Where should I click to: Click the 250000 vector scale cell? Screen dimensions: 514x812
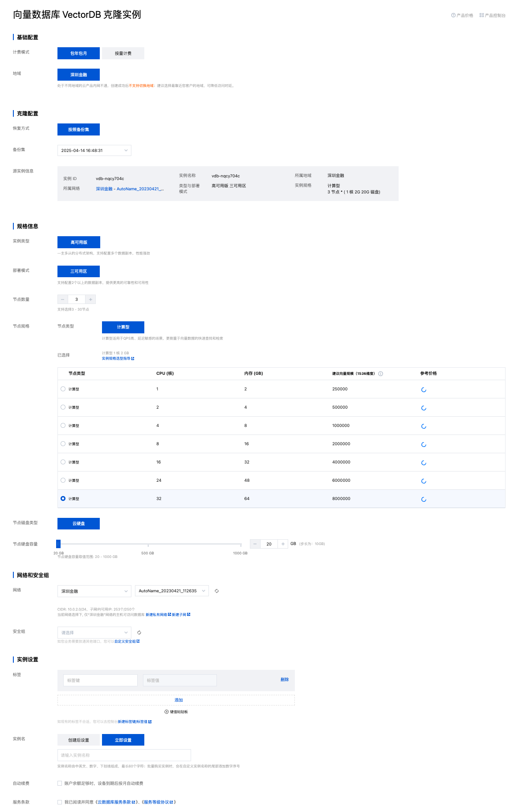click(340, 389)
